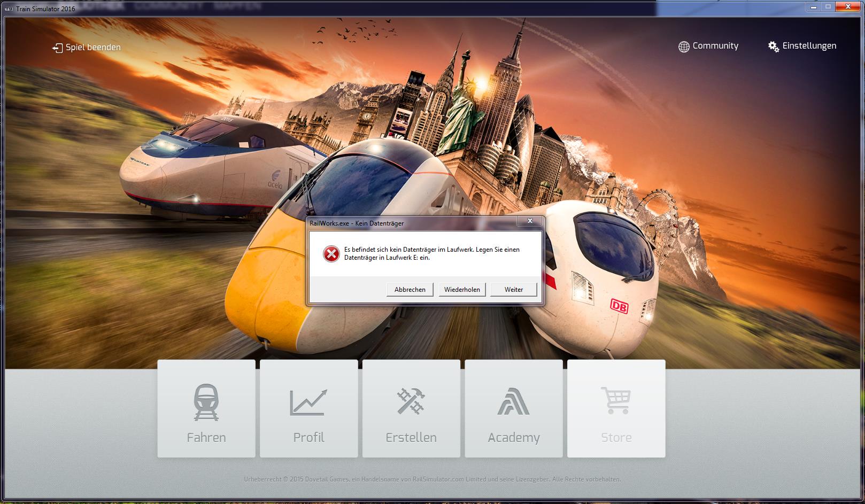
Task: Click the error message text in dialog
Action: [432, 253]
